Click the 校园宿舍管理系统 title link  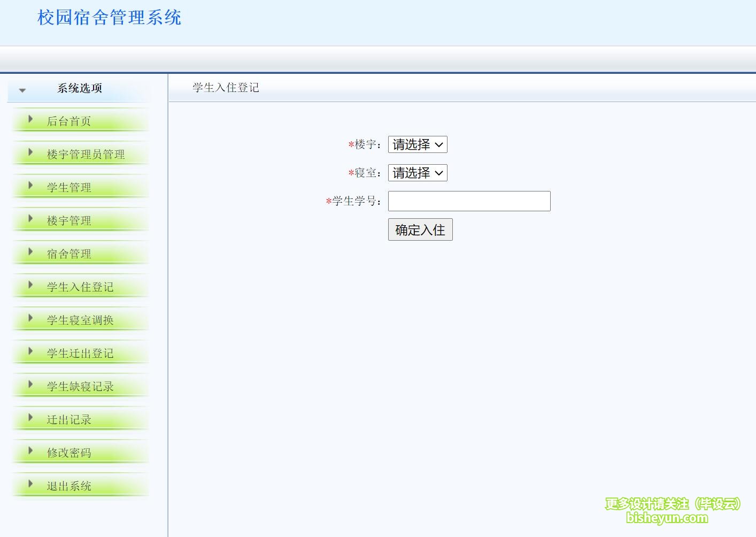(x=109, y=18)
